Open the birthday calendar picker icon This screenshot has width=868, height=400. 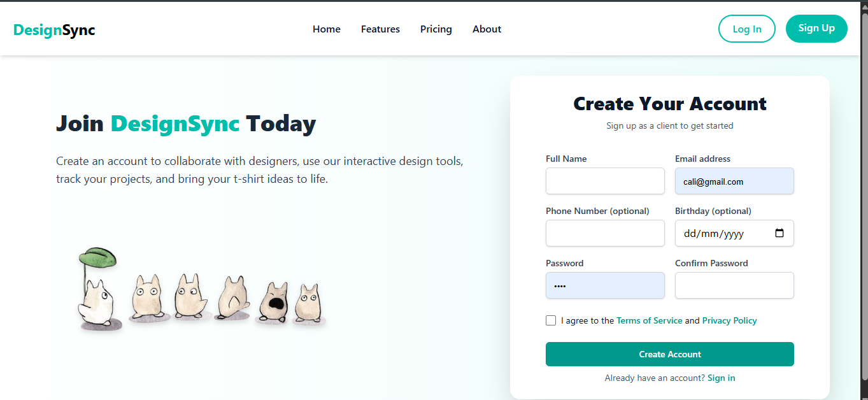click(779, 233)
